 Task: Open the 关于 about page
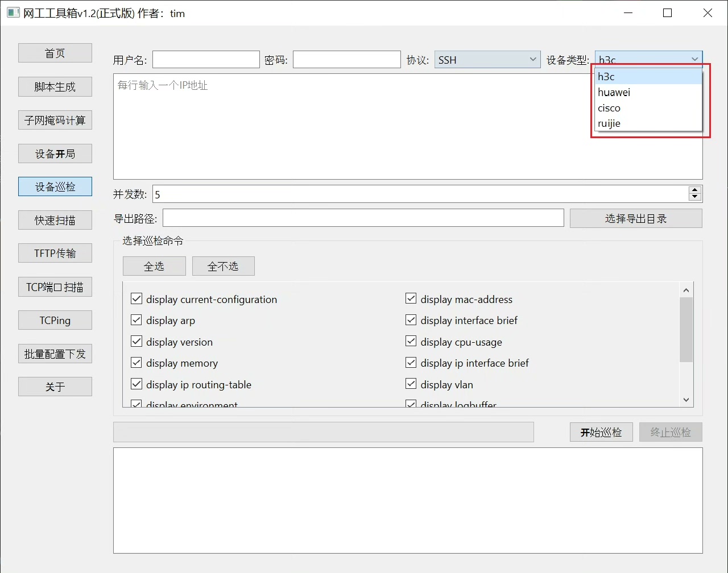click(55, 387)
